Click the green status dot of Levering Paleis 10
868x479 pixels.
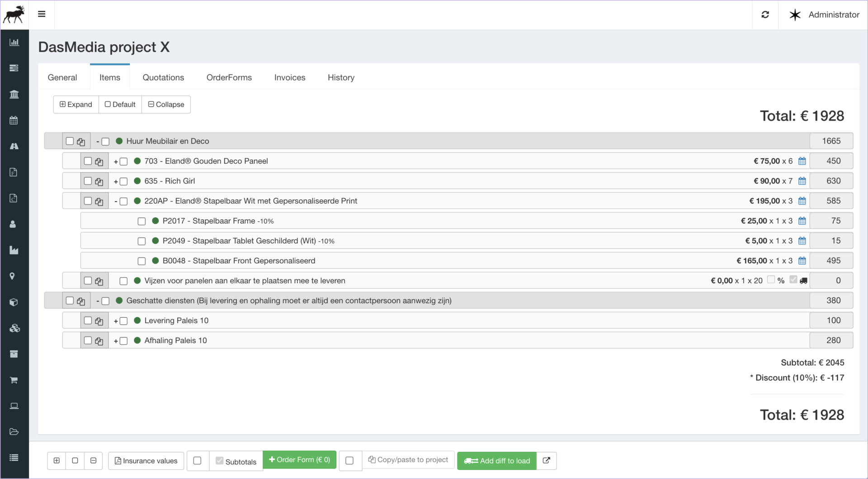pos(137,320)
